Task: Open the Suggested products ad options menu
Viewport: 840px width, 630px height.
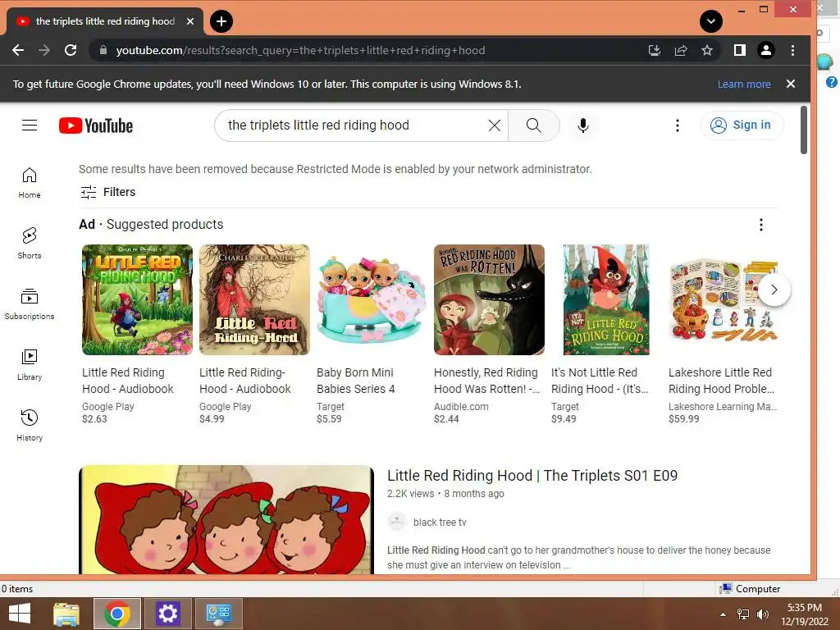Action: [x=760, y=225]
